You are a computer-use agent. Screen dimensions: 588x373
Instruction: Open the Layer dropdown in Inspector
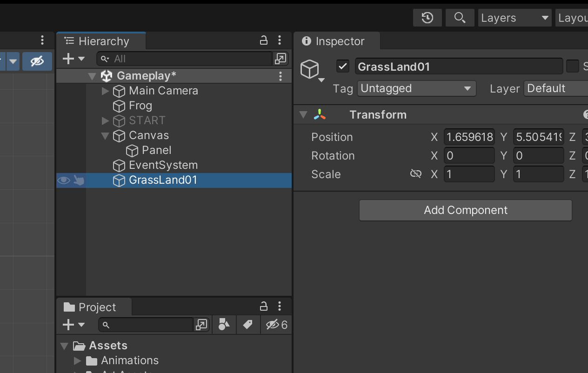pos(555,88)
